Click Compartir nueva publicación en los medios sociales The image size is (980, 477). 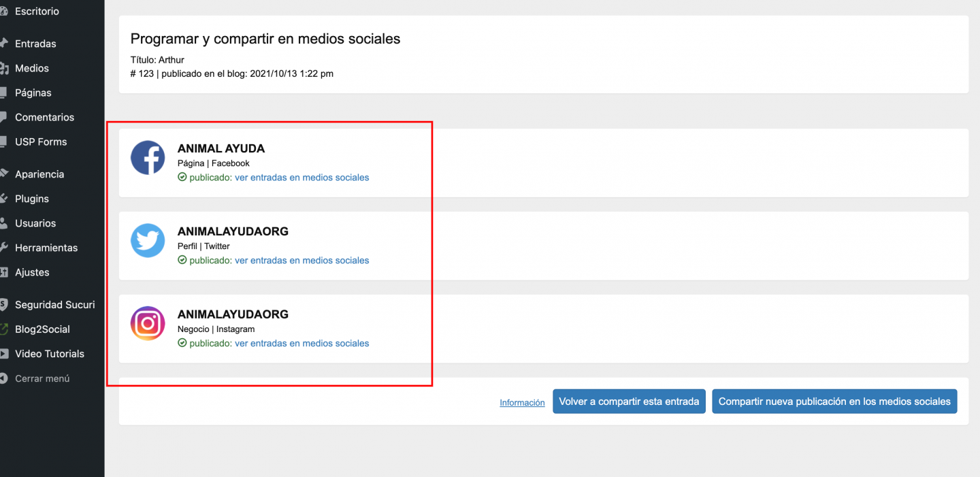coord(834,401)
